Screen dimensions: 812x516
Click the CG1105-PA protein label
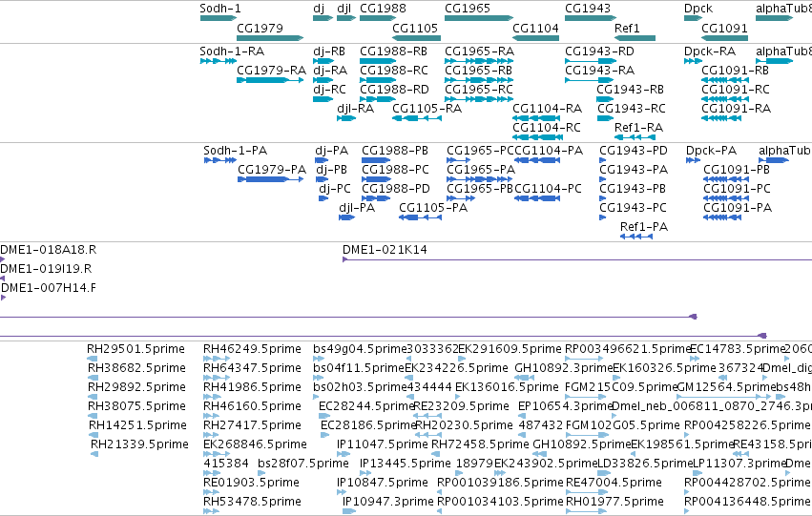(x=433, y=208)
